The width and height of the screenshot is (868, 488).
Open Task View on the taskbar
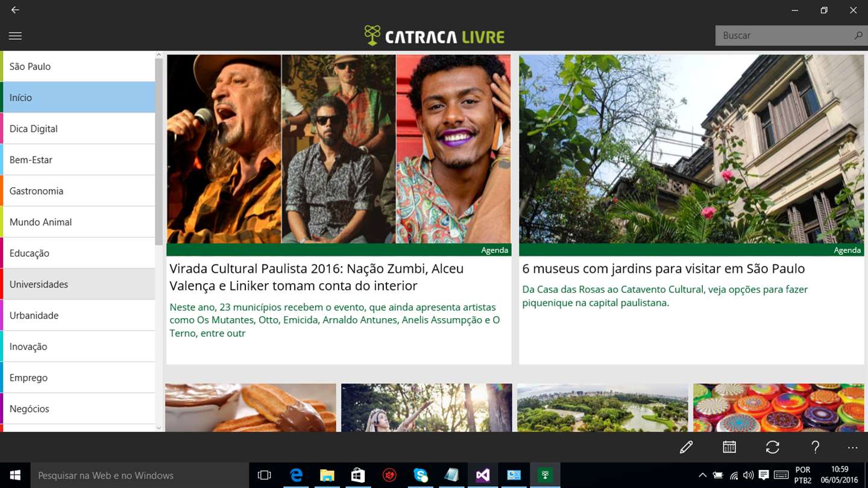(x=264, y=475)
